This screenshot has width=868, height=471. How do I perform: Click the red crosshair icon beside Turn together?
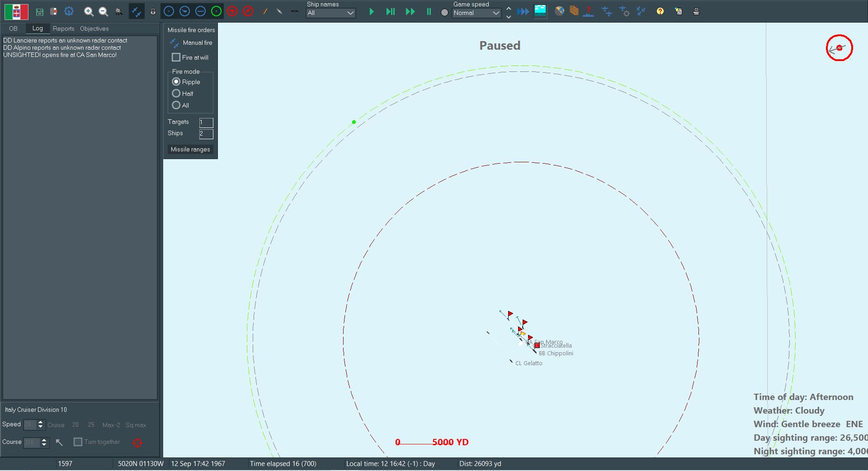point(137,443)
